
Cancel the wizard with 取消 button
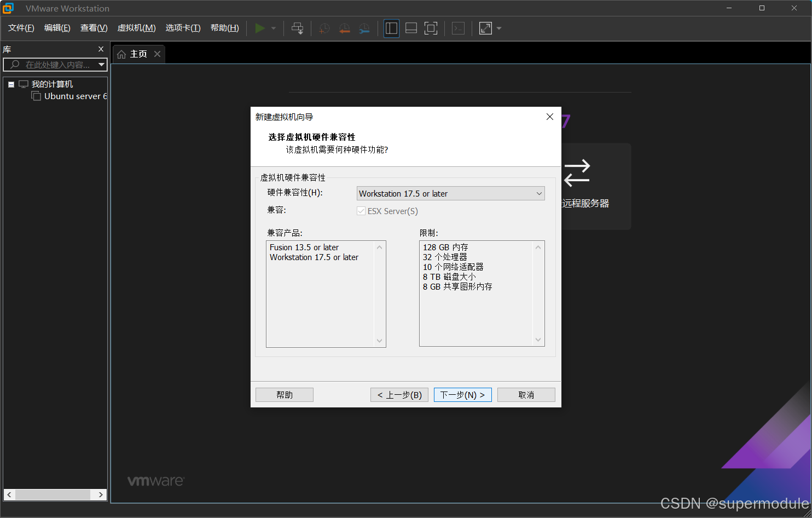pyautogui.click(x=526, y=395)
